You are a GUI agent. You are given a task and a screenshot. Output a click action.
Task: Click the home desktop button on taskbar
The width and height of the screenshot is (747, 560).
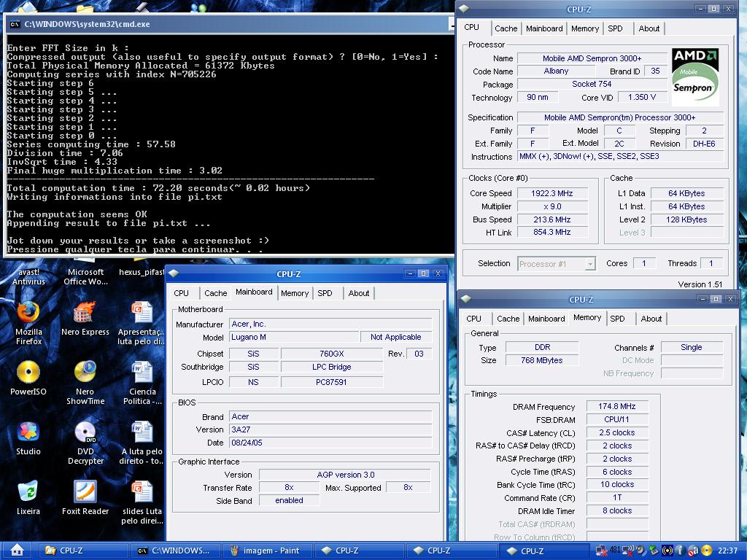point(18,551)
